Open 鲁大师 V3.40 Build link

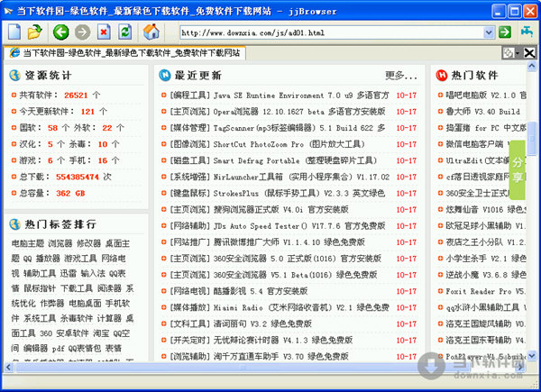tap(482, 112)
